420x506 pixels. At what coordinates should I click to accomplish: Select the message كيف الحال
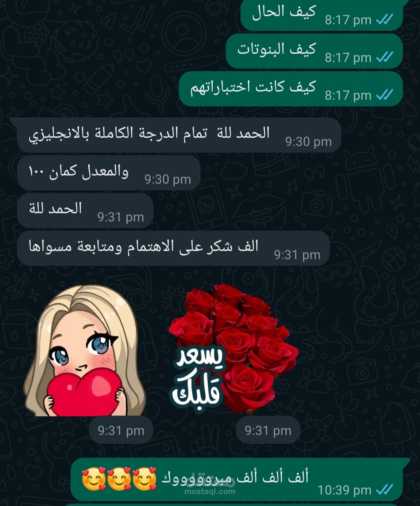point(321,15)
